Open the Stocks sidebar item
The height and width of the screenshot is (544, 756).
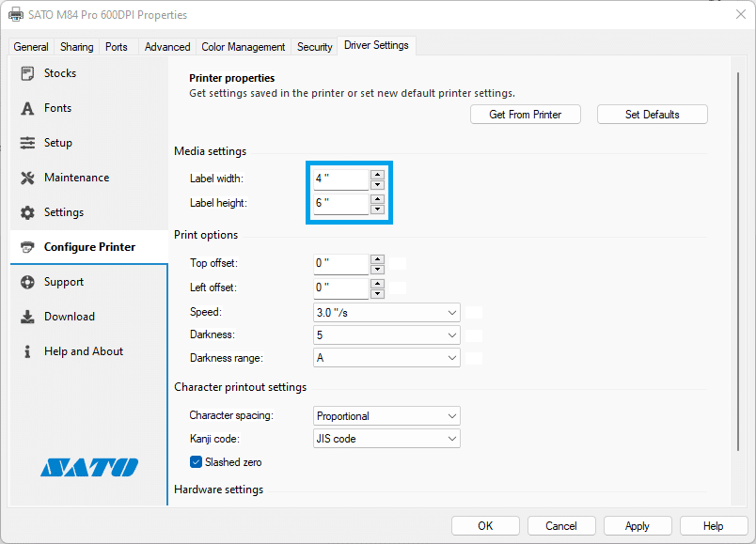(89, 73)
